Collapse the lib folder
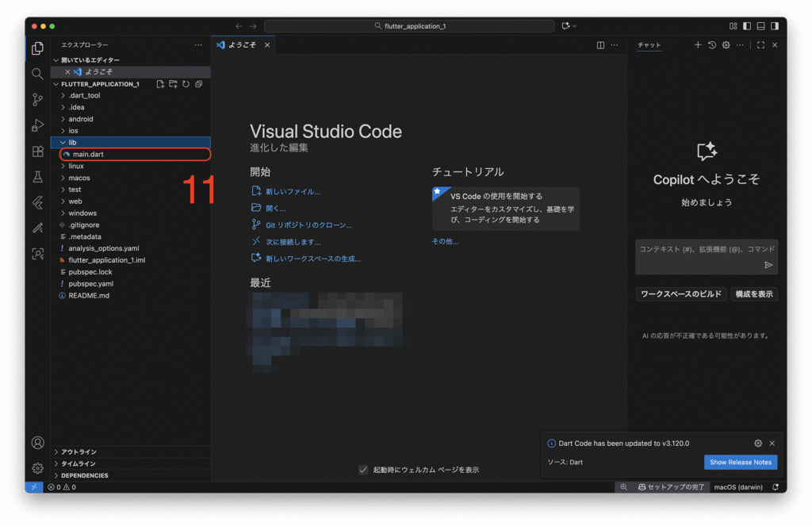812x526 pixels. tap(72, 142)
